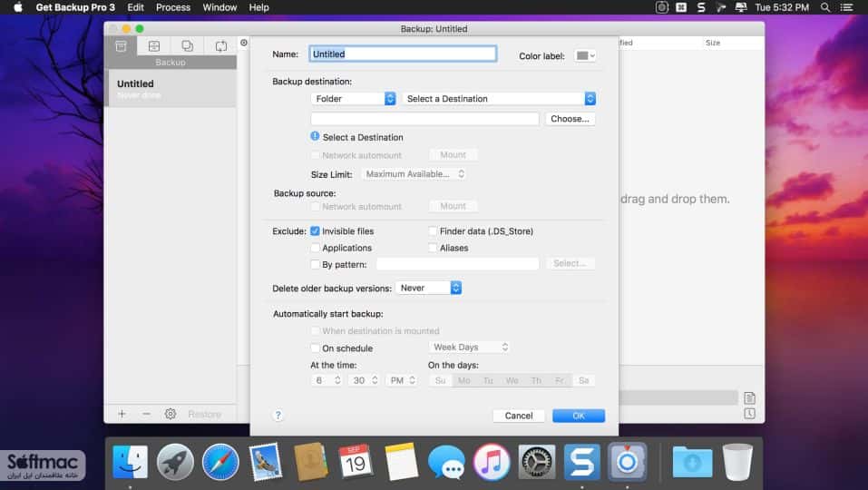This screenshot has height=490, width=868.
Task: Open Notes in the Dock
Action: tap(401, 462)
